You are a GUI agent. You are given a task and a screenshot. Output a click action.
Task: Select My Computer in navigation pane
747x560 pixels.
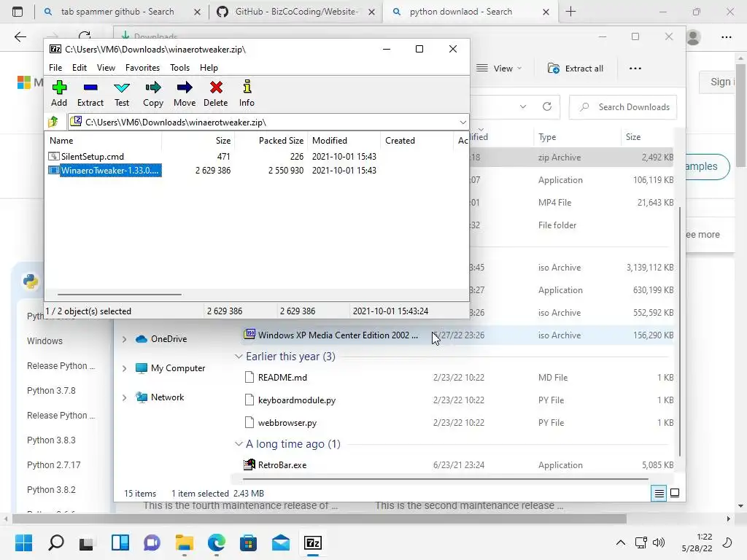171,368
